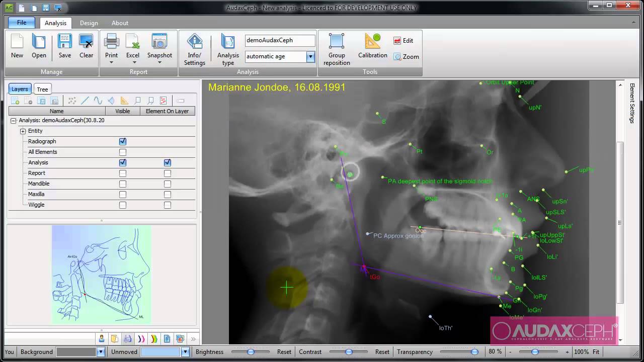Viewport: 644px width, 362px height.
Task: Uncheck Analysis visible checkbox
Action: [123, 162]
